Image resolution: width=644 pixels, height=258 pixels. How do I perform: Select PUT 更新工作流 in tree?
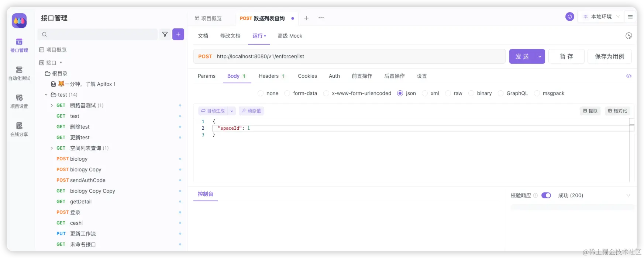click(76, 234)
